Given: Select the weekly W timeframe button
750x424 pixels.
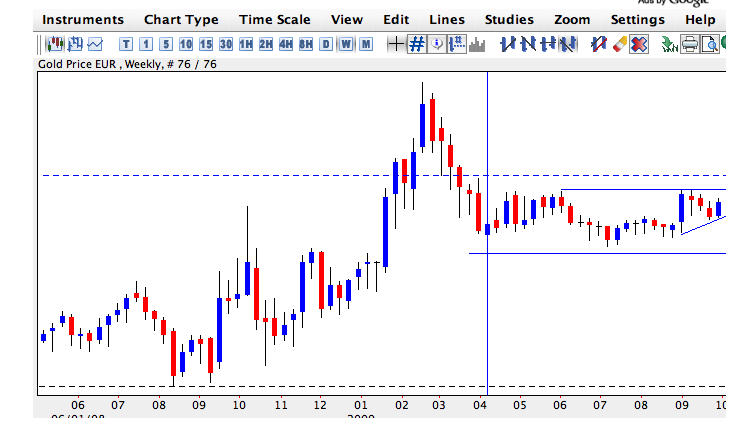Looking at the screenshot, I should [x=346, y=43].
